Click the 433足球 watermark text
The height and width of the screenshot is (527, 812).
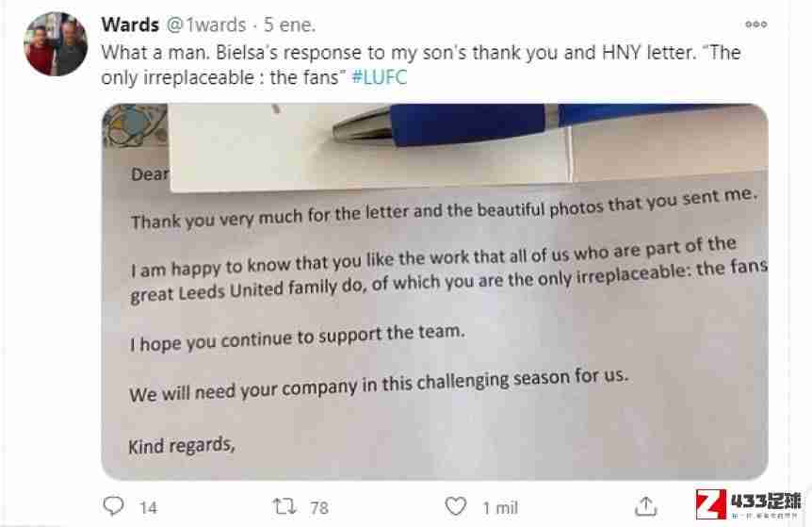click(766, 502)
